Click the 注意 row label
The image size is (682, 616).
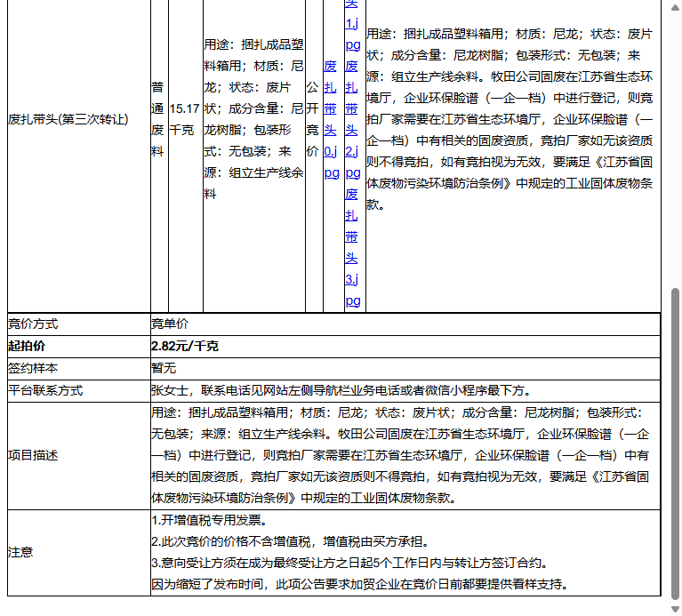pyautogui.click(x=20, y=552)
